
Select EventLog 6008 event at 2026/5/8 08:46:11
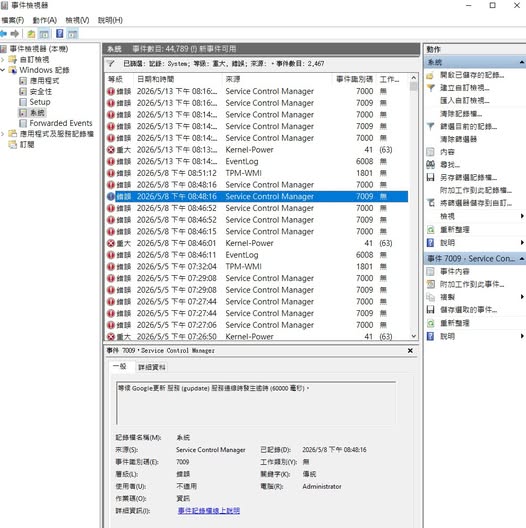(257, 255)
